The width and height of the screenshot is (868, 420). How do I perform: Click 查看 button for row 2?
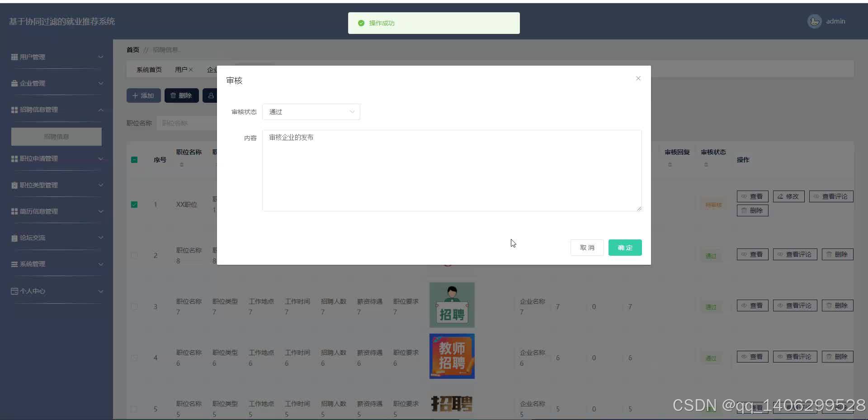tap(752, 254)
